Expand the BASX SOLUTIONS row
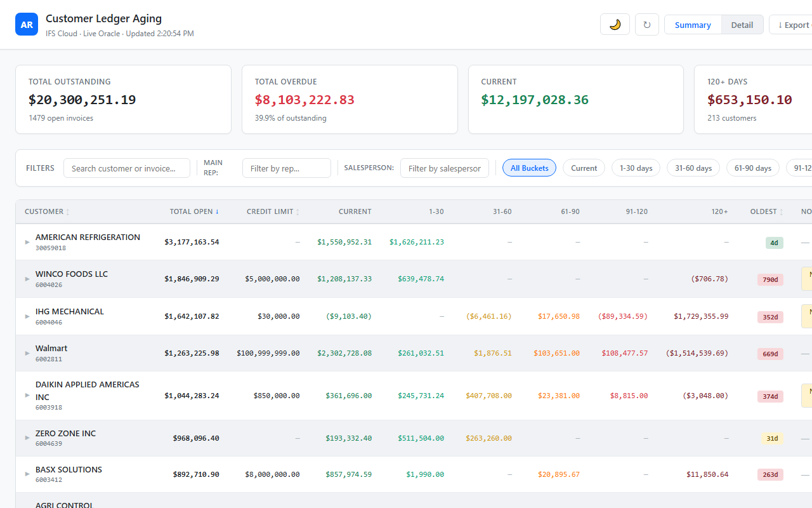The width and height of the screenshot is (812, 508). (x=27, y=474)
